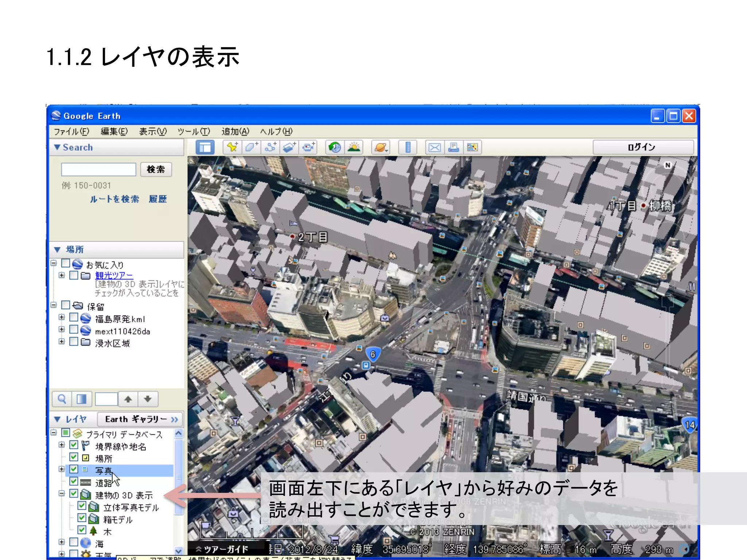Open the ruler measurement tool
The image size is (747, 560).
click(408, 147)
